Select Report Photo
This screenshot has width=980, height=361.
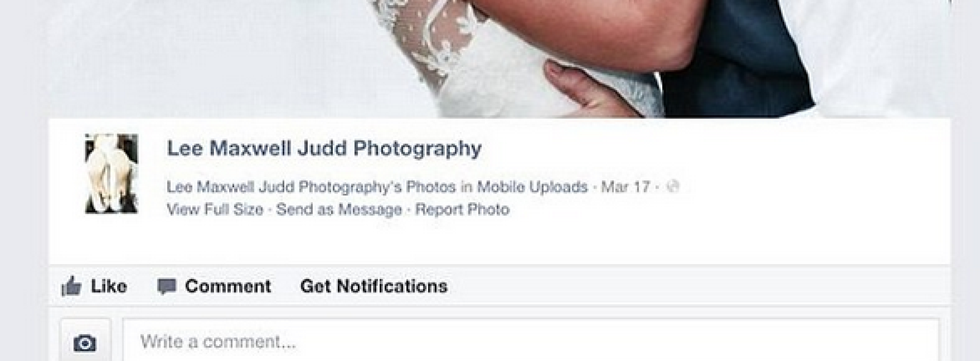463,209
